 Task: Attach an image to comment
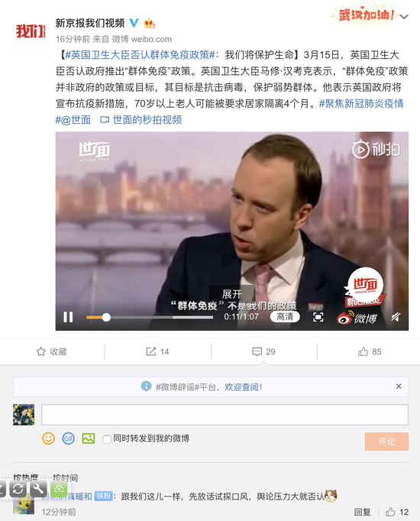tap(89, 438)
